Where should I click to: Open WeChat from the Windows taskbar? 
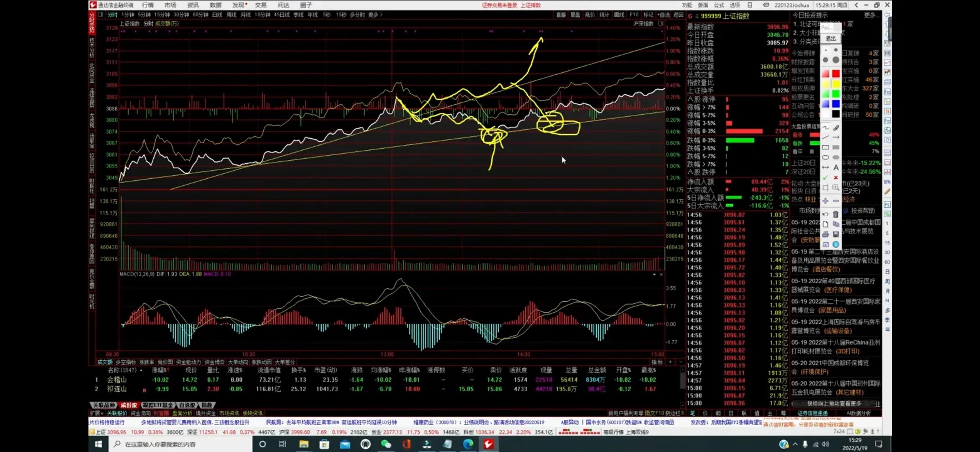[385, 444]
